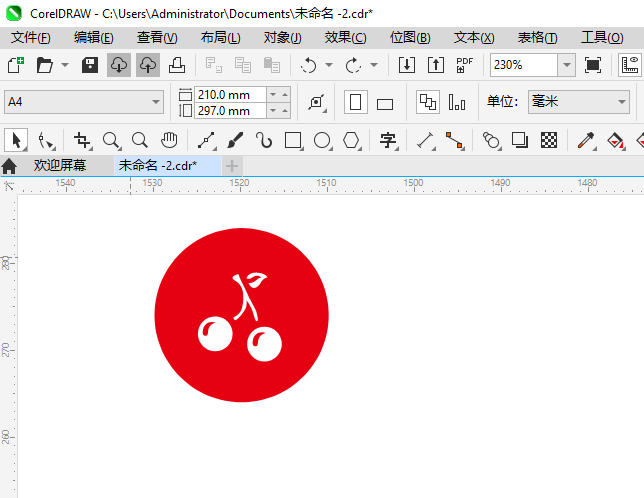Print the document using the printer icon

tap(177, 65)
